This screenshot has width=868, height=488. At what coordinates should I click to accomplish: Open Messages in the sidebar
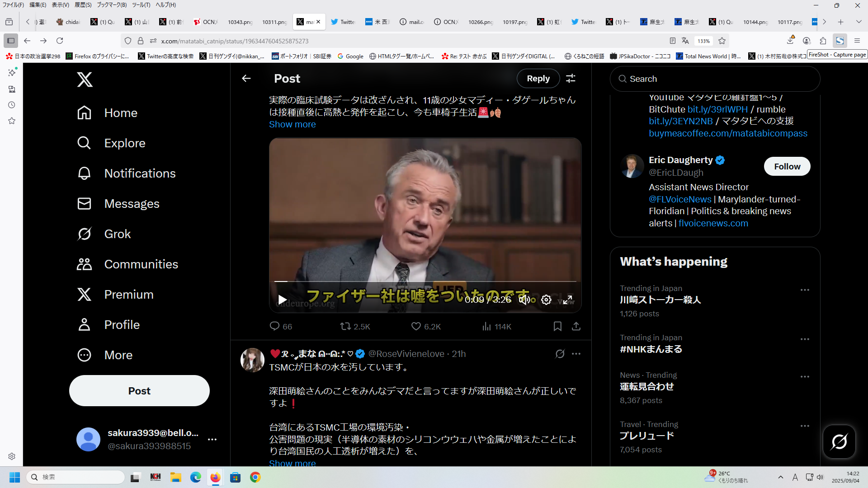(118, 204)
